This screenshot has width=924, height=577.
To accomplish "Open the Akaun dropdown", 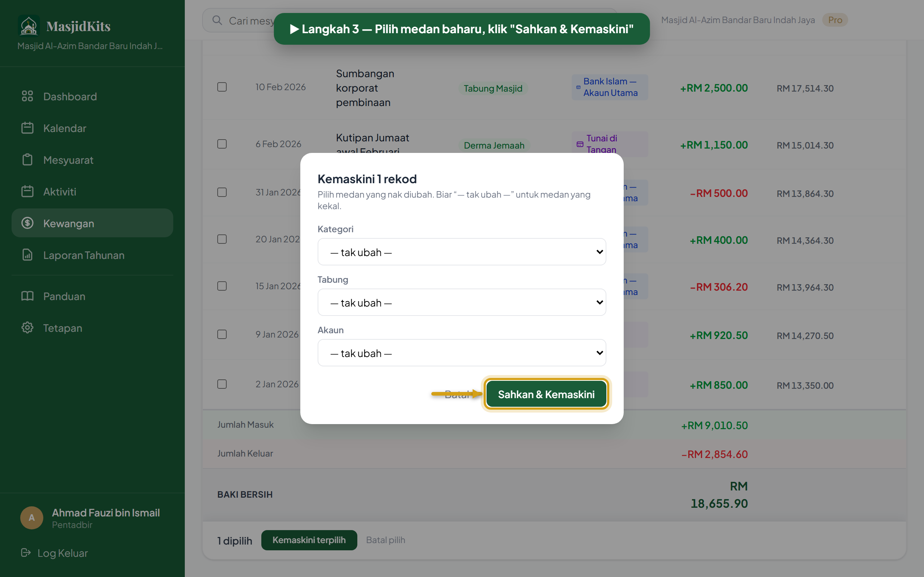I will click(x=462, y=353).
